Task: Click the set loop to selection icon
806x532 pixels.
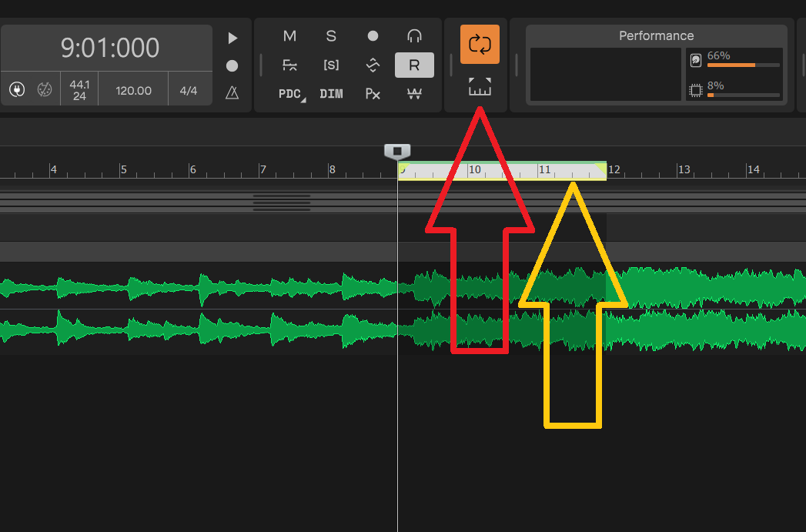Action: [x=480, y=88]
